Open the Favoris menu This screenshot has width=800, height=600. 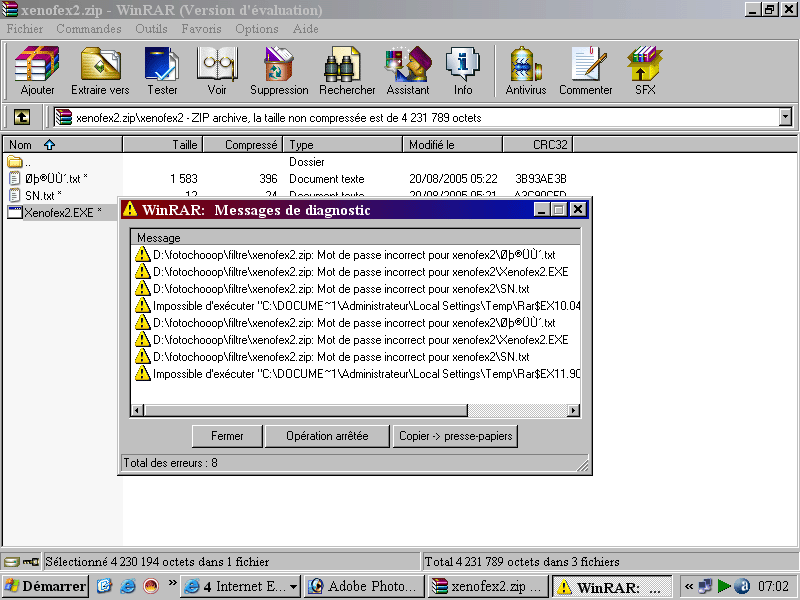[x=201, y=29]
